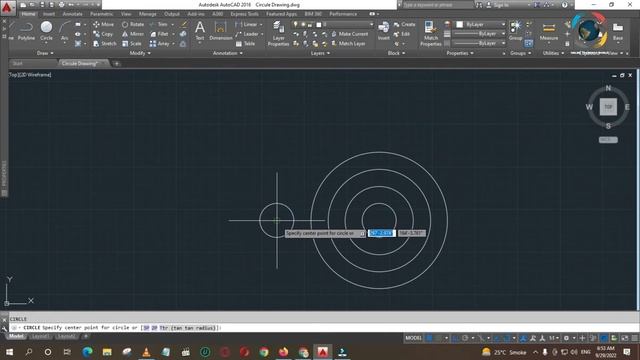Activate the Scale command
The width and height of the screenshot is (640, 360).
coord(131,44)
